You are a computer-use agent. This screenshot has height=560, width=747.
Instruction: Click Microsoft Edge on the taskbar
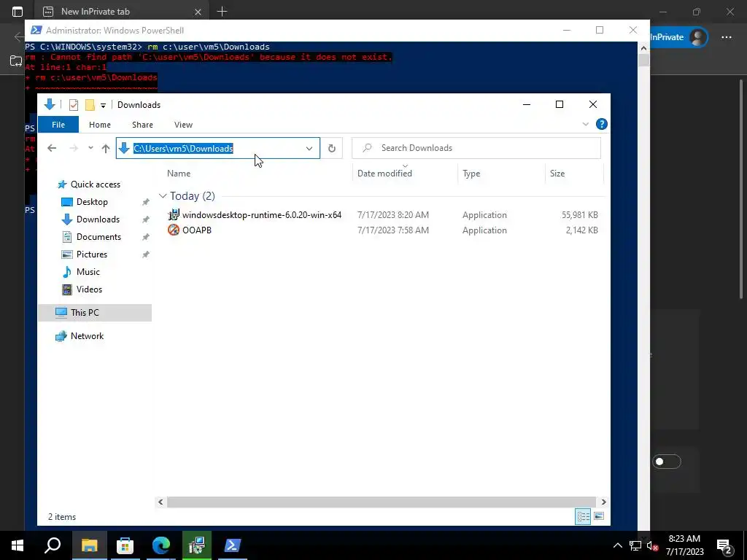(x=161, y=545)
